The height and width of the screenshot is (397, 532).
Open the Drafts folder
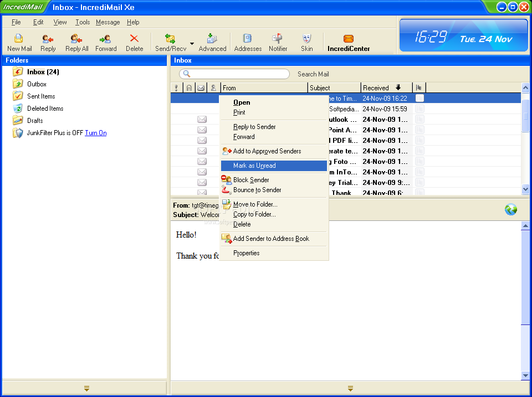click(35, 121)
